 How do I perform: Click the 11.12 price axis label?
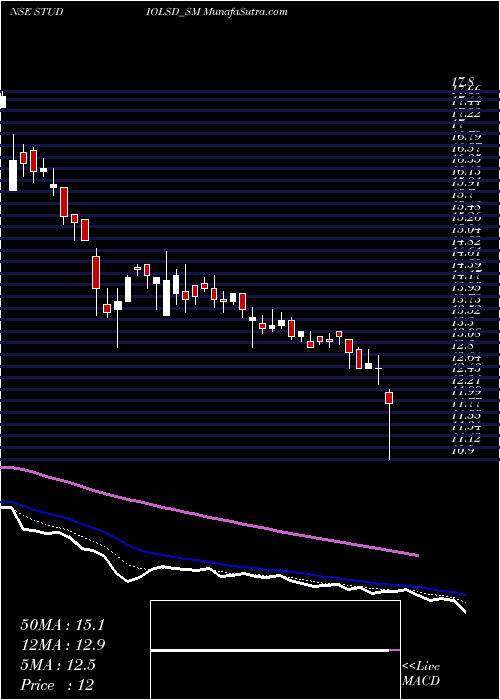466,439
